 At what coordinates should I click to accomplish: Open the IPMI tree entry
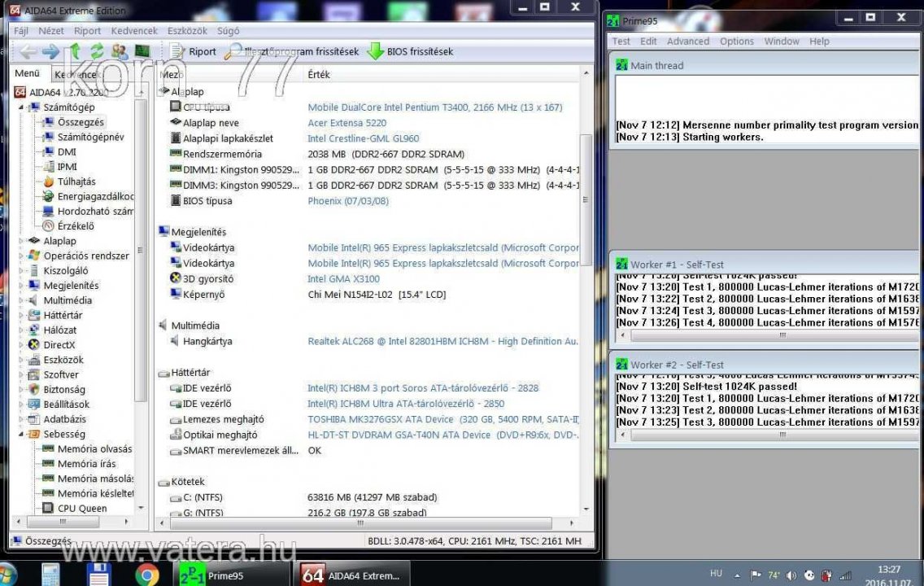pos(68,167)
